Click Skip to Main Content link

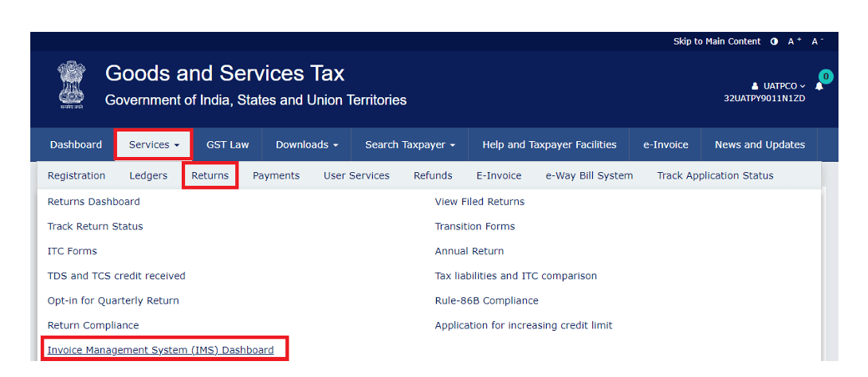pos(717,41)
